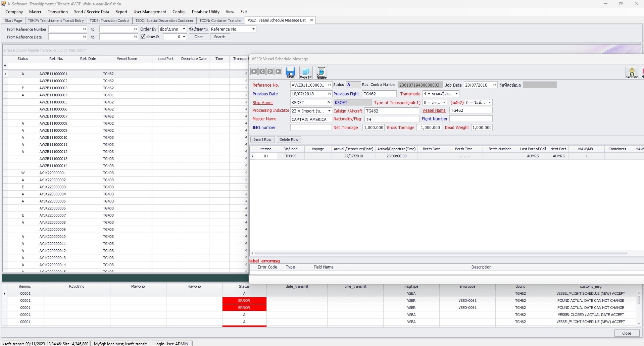This screenshot has height=346, width=644.
Task: Go to the previous record
Action: 262,71
